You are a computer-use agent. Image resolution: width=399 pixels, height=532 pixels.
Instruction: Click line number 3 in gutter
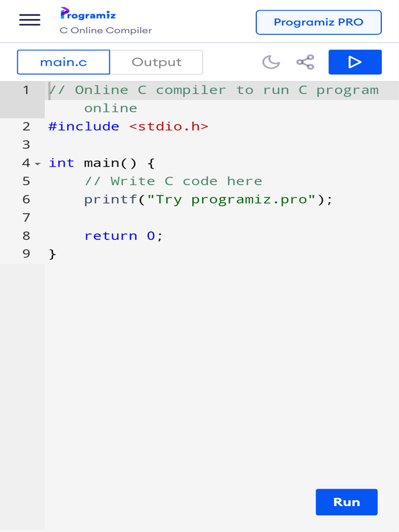(x=26, y=145)
